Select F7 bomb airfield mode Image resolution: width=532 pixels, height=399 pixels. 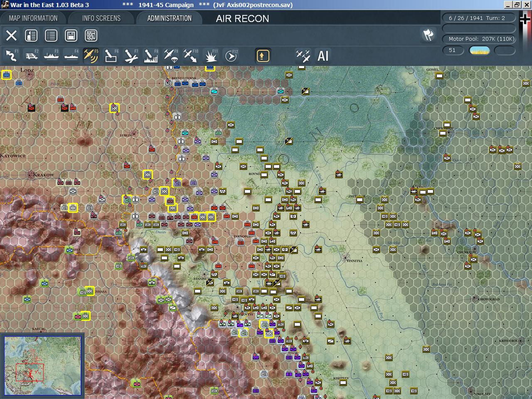tap(131, 56)
